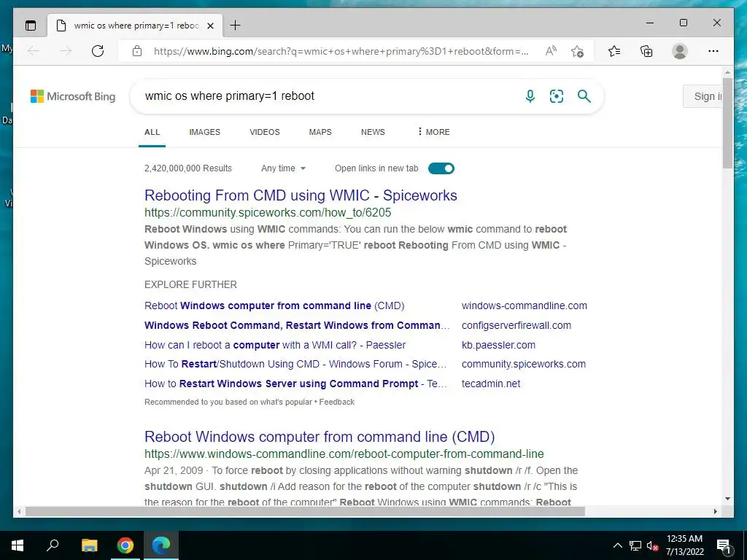Image resolution: width=747 pixels, height=560 pixels.
Task: Open community.spiceworks.com/how_to/6205 URL
Action: click(268, 212)
